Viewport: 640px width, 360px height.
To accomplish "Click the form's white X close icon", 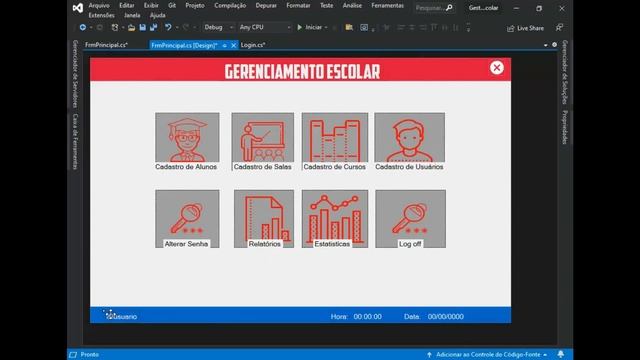I will pyautogui.click(x=497, y=68).
